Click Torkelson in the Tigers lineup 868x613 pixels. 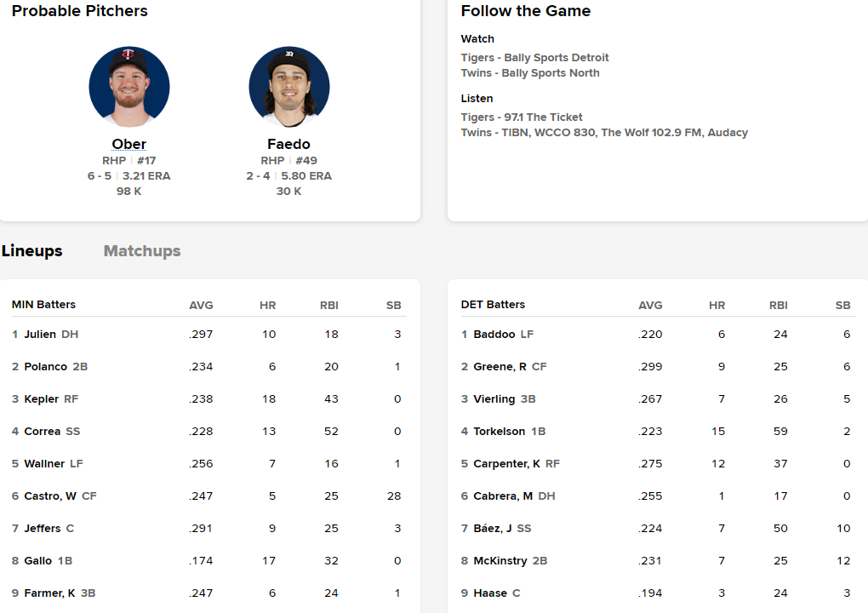[500, 432]
